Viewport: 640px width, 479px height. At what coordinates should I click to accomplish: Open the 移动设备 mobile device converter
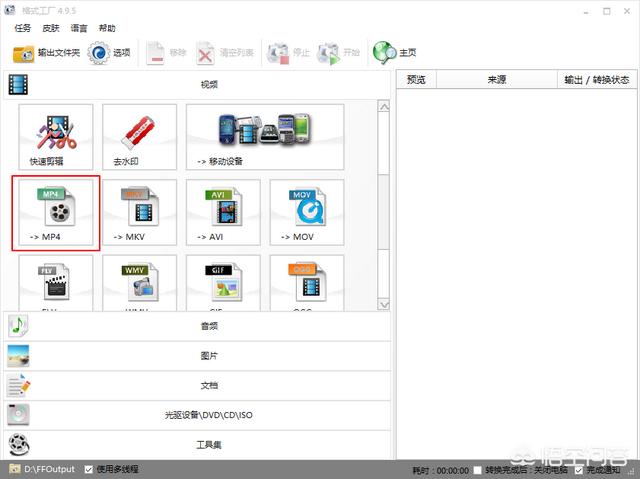pyautogui.click(x=264, y=136)
